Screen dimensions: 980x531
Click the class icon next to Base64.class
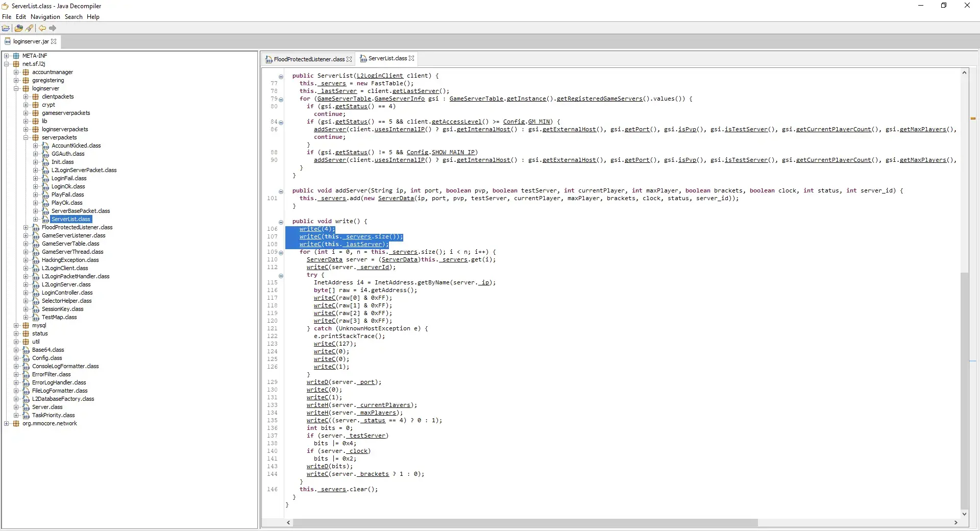click(26, 350)
